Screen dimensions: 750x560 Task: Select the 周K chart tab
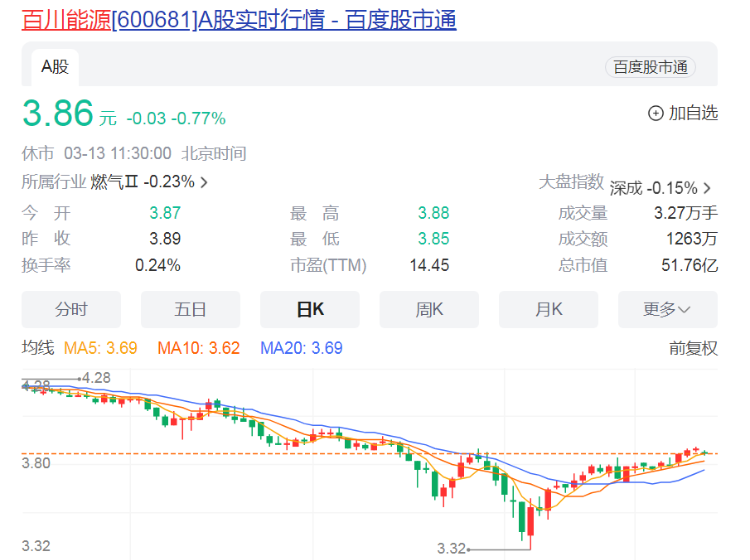point(429,309)
